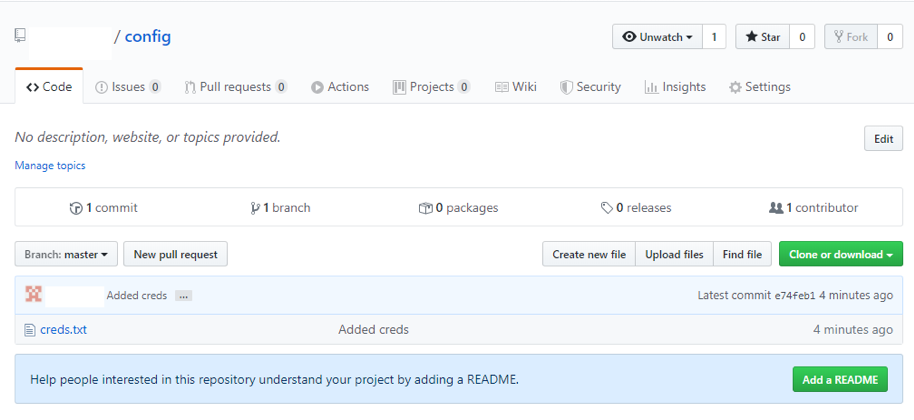Go to the Actions tab
Viewport: 914px width, 420px height.
[340, 87]
